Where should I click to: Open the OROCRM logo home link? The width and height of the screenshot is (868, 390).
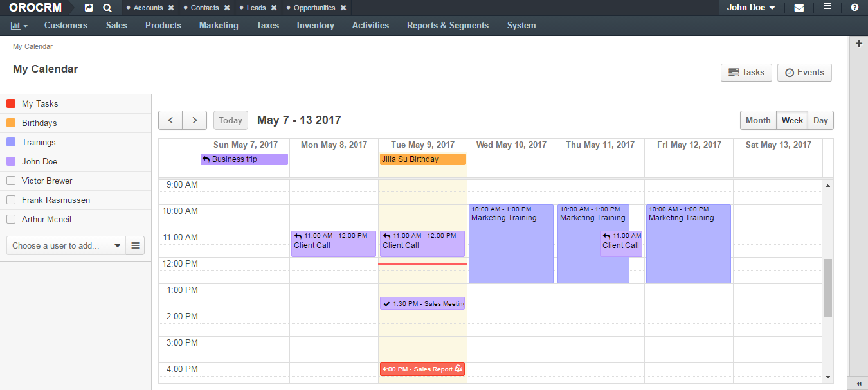click(x=35, y=8)
